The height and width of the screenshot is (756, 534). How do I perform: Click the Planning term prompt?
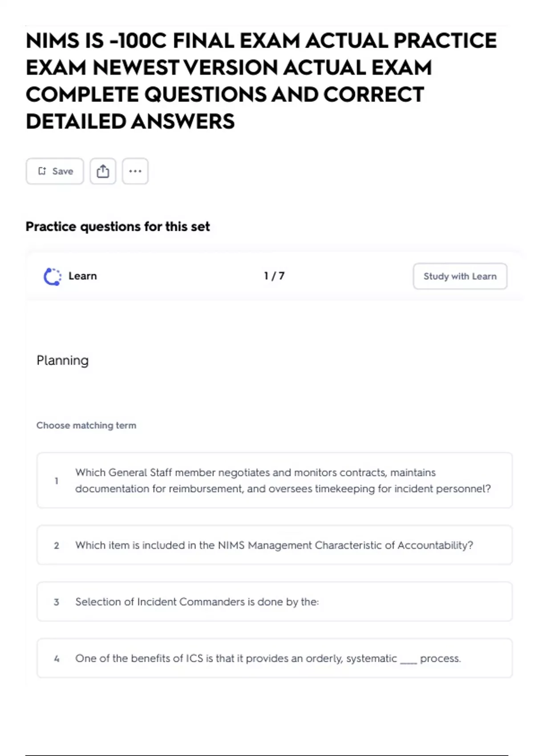(x=63, y=360)
